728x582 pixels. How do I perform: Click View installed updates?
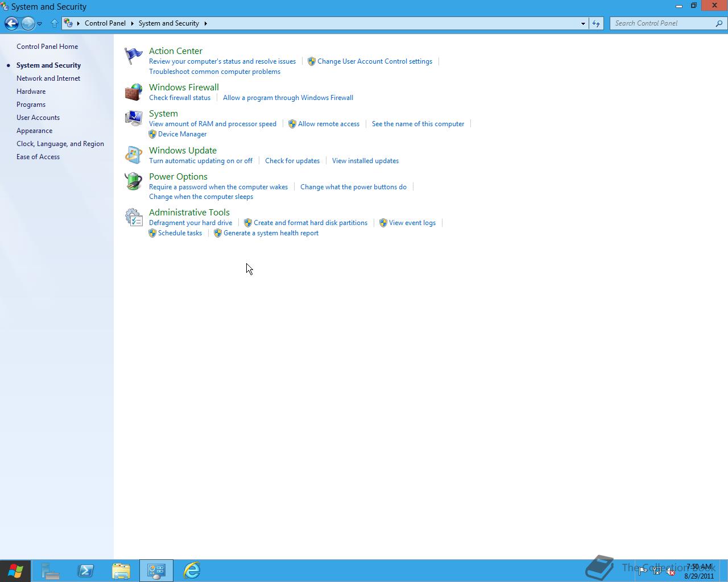click(x=365, y=161)
